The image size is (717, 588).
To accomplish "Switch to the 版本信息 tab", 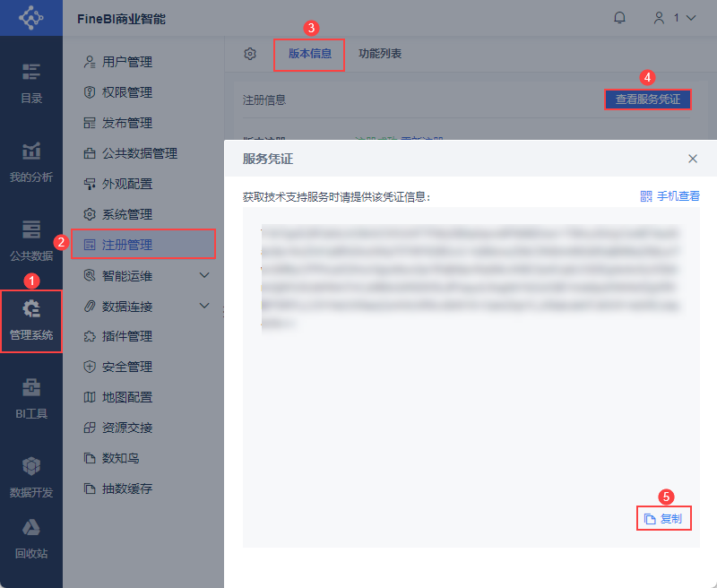I will click(309, 54).
